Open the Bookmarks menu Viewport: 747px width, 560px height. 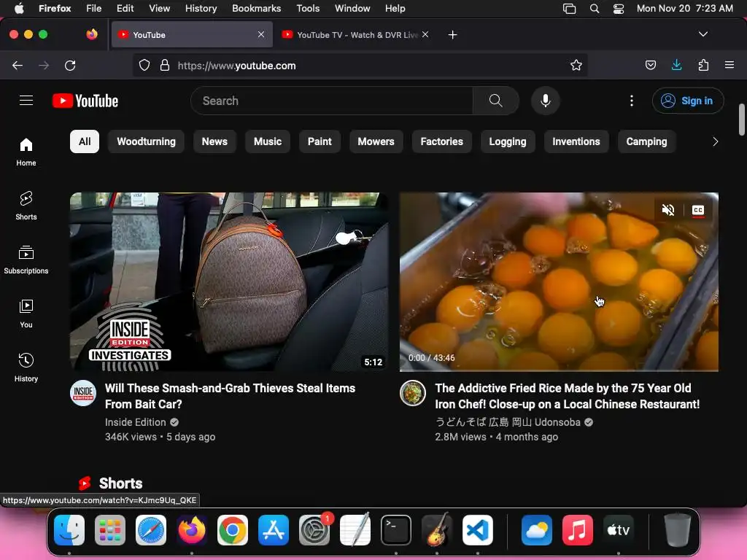256,8
